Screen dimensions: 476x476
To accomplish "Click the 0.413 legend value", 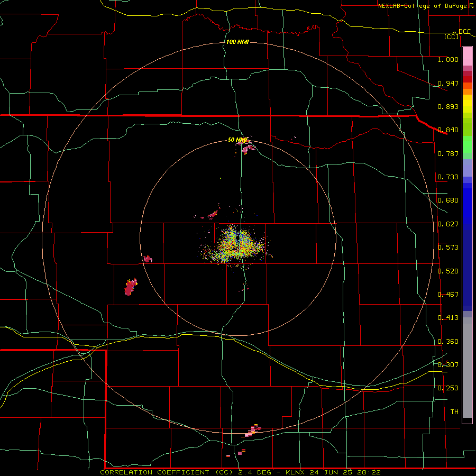I will (x=448, y=318).
